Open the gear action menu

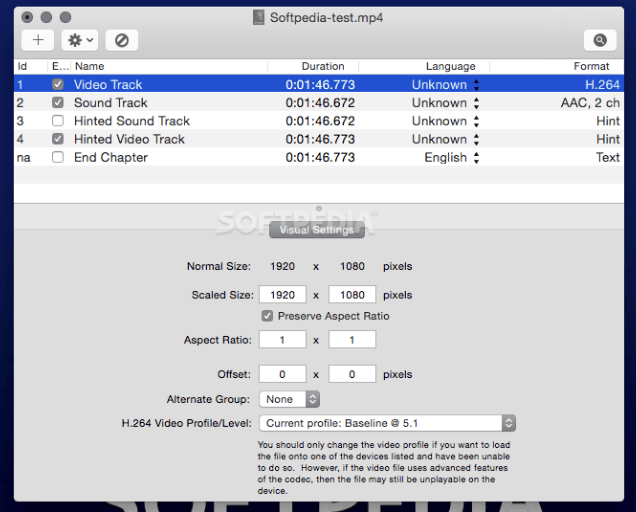pyautogui.click(x=79, y=40)
